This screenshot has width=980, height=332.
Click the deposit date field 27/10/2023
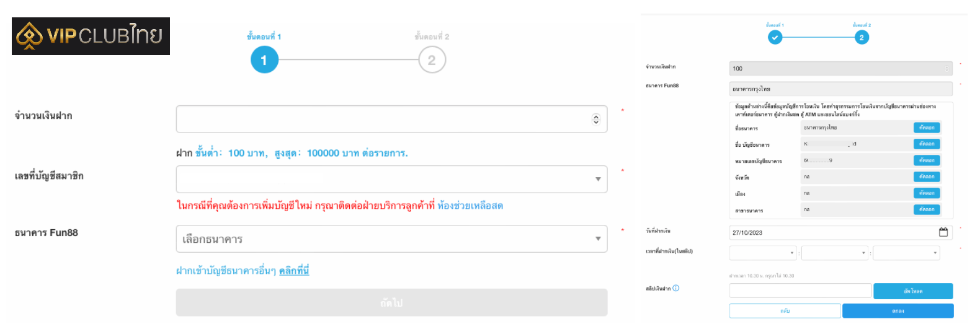click(x=840, y=232)
